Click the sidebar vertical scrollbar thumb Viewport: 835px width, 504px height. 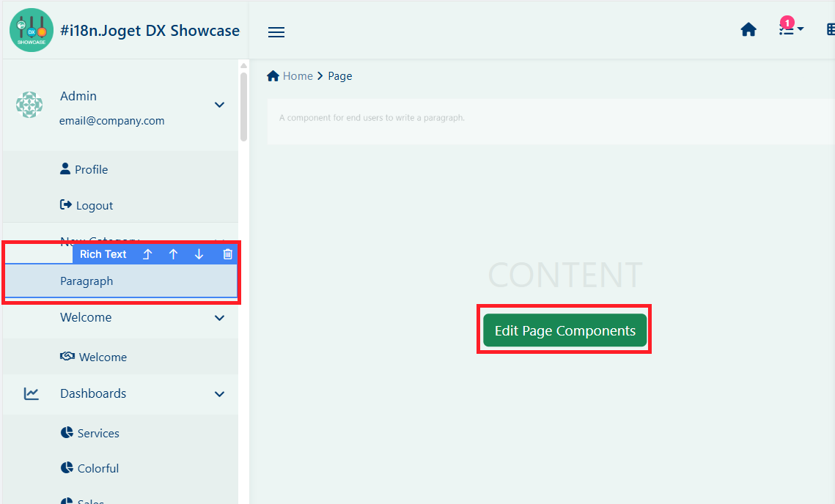click(x=244, y=106)
